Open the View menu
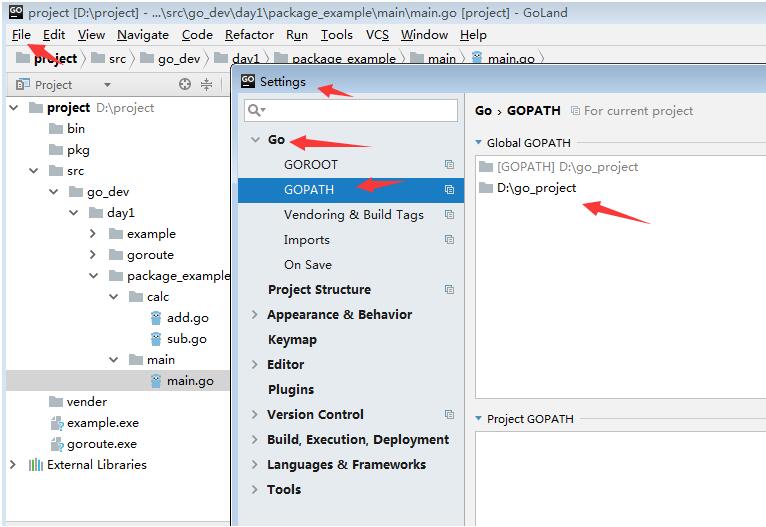Viewport: 766px width, 527px height. [x=91, y=35]
